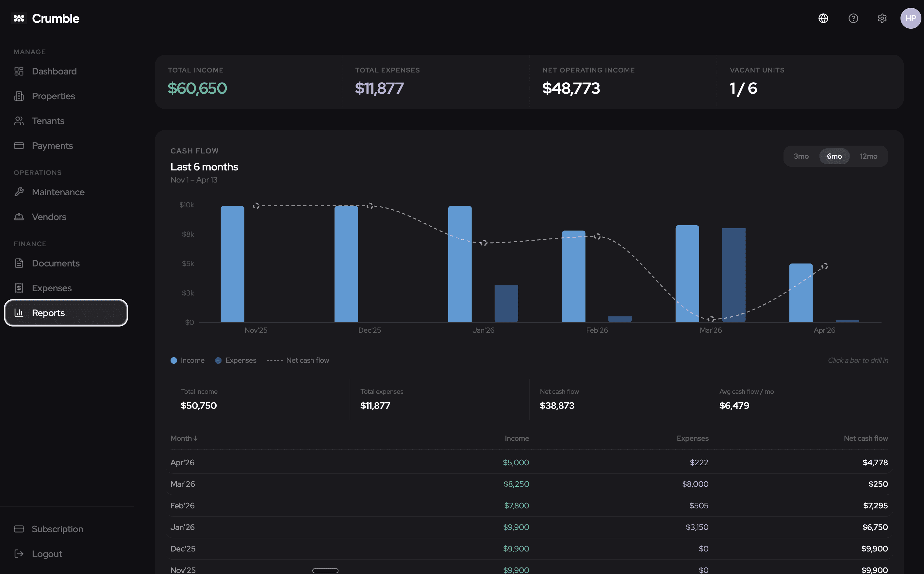Switch cash flow range to 12mo

tap(868, 156)
